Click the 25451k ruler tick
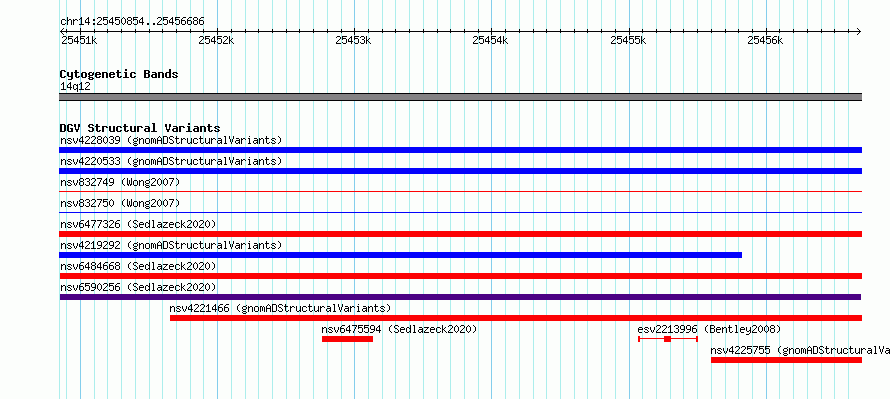The height and width of the screenshot is (399, 890). (x=79, y=40)
